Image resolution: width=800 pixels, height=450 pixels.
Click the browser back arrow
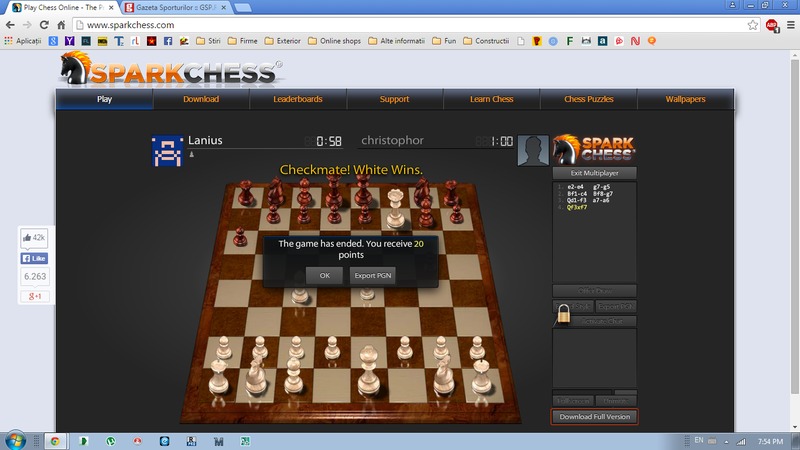pyautogui.click(x=10, y=24)
